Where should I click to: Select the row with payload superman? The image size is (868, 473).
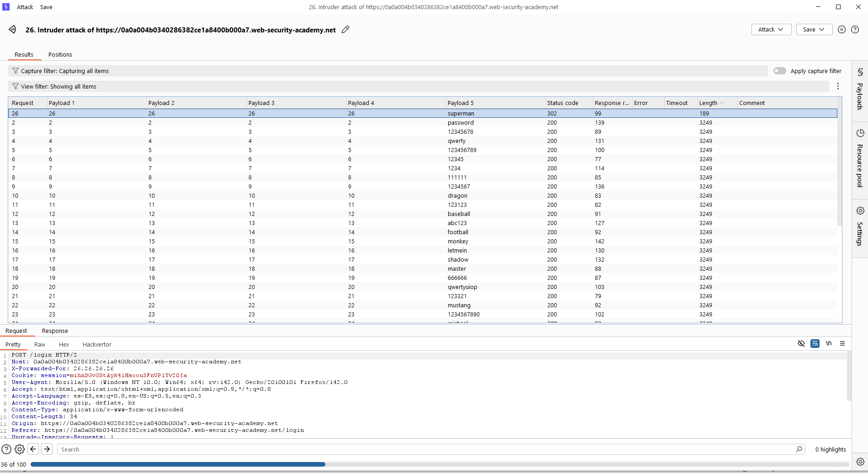click(423, 113)
